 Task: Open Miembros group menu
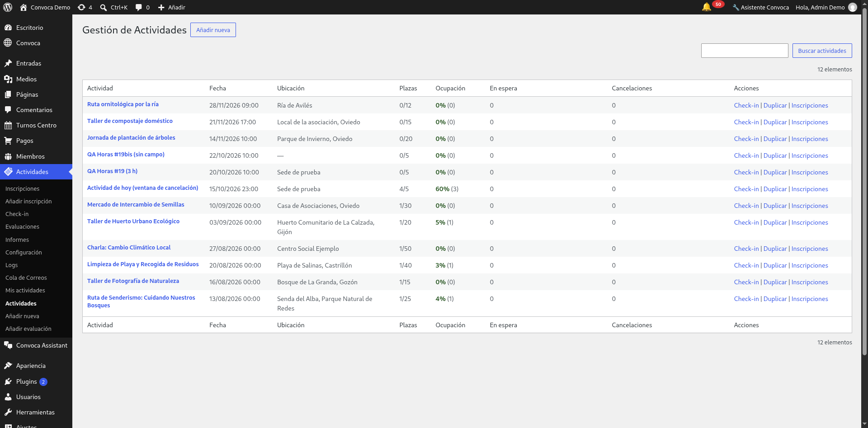(x=36, y=156)
